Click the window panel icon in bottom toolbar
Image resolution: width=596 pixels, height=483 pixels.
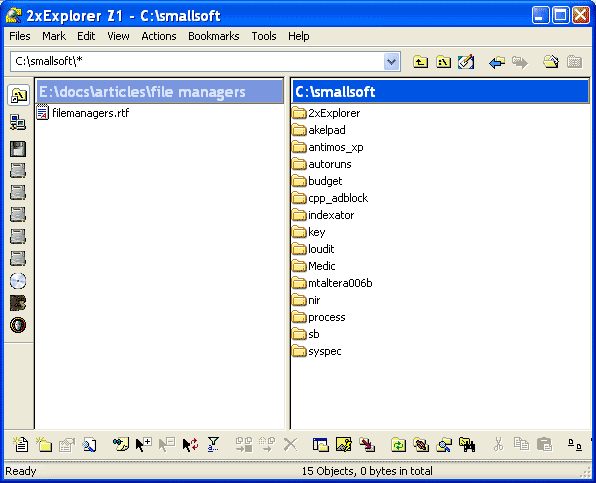pyautogui.click(x=320, y=444)
